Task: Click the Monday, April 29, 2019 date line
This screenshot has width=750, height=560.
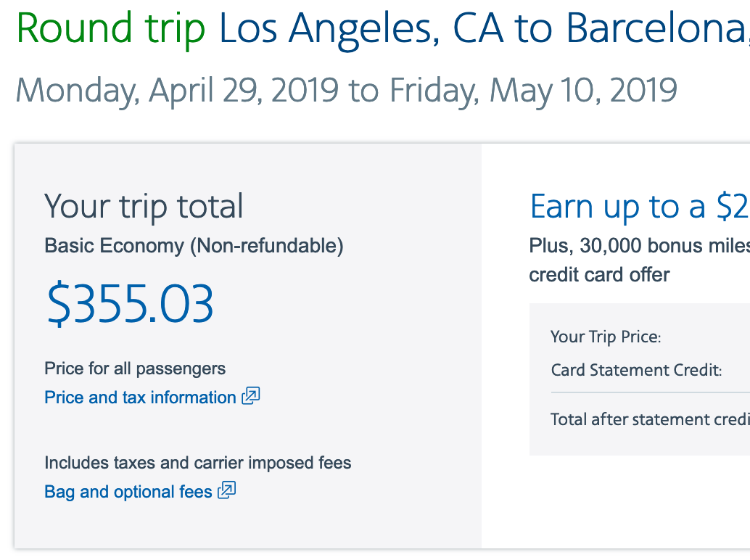Action: coord(346,91)
